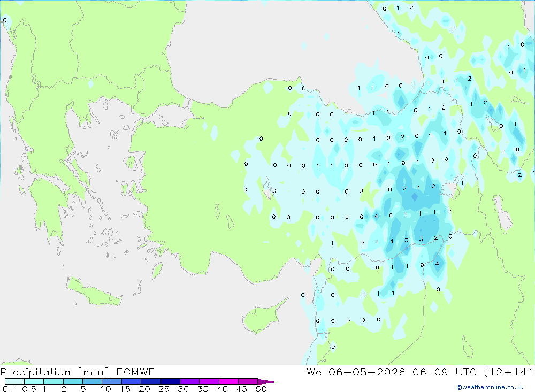This screenshot has width=535, height=392.
Task: Click the legend label 25
Action: click(x=164, y=389)
